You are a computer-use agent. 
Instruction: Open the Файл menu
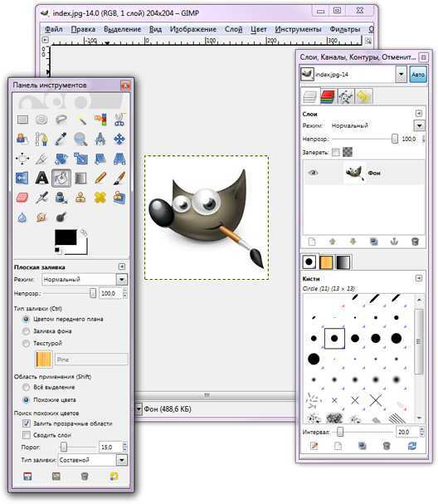pyautogui.click(x=53, y=29)
